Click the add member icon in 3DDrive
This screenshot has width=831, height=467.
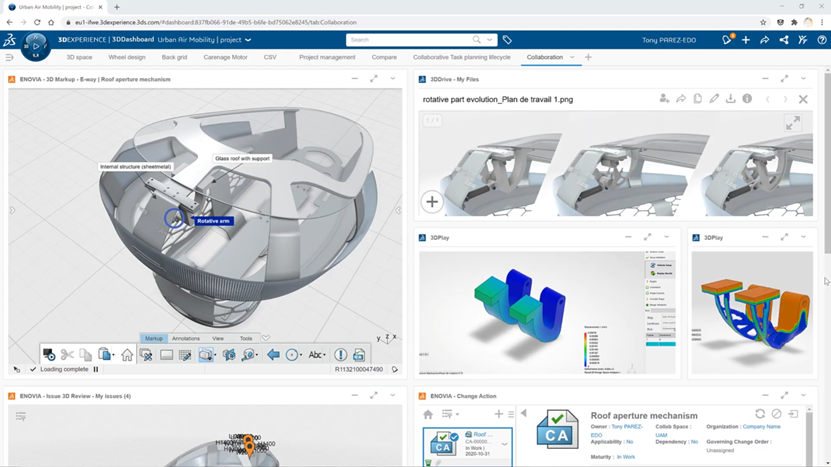(x=664, y=99)
